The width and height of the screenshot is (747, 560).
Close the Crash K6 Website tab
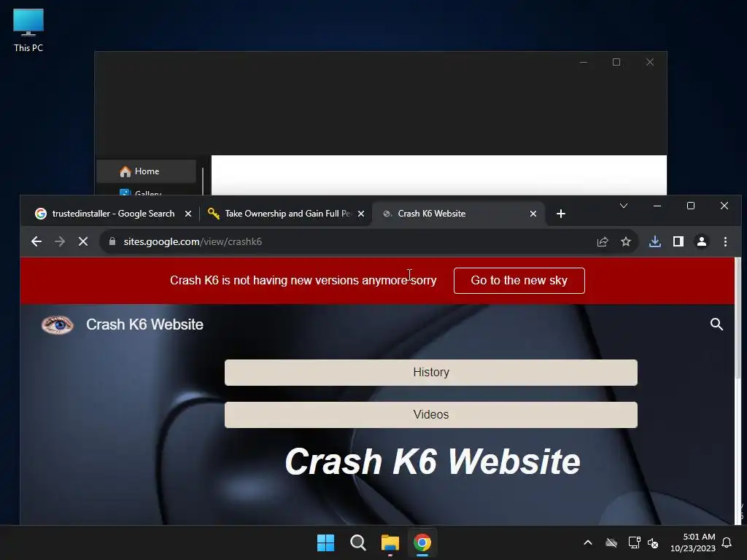pos(533,214)
